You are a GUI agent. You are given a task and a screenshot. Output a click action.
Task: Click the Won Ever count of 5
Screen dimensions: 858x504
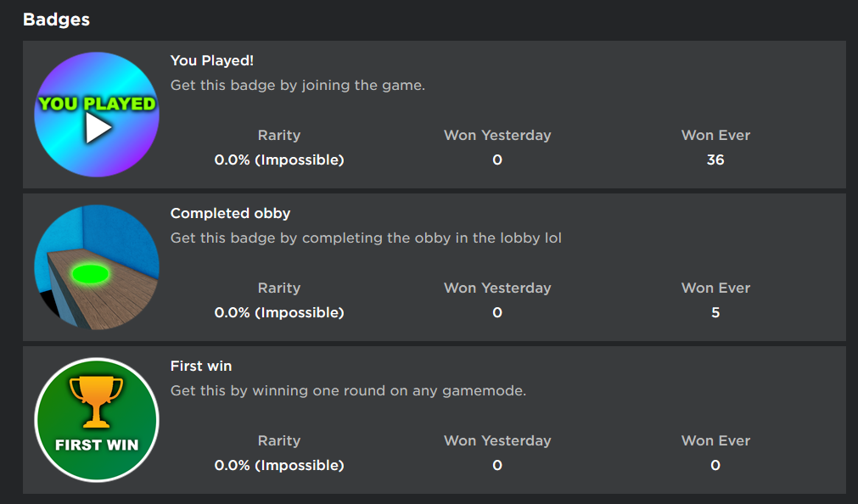(x=715, y=312)
